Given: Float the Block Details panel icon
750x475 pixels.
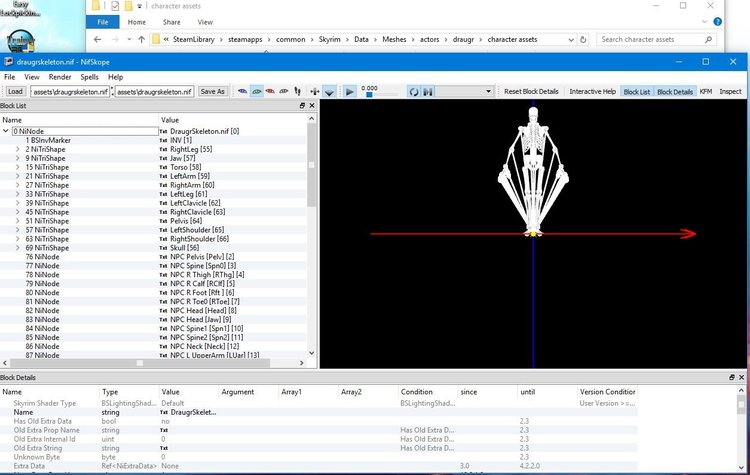Looking at the screenshot, I should click(x=732, y=377).
